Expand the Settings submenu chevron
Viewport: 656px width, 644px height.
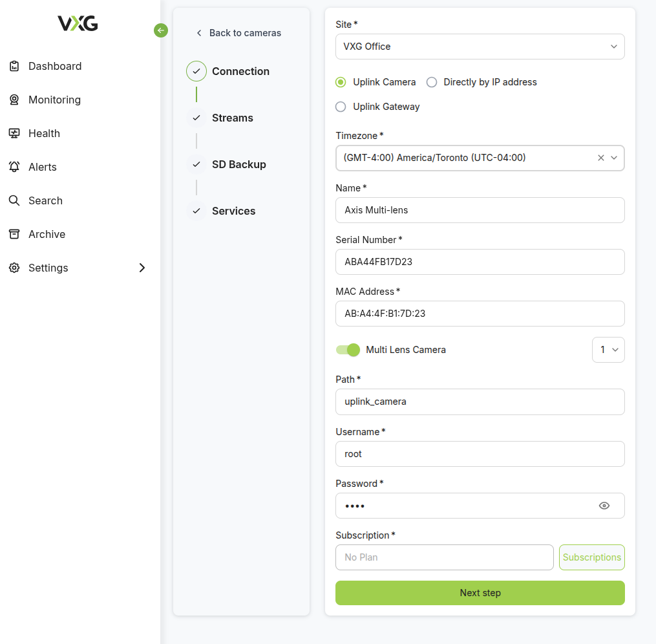[x=142, y=268]
